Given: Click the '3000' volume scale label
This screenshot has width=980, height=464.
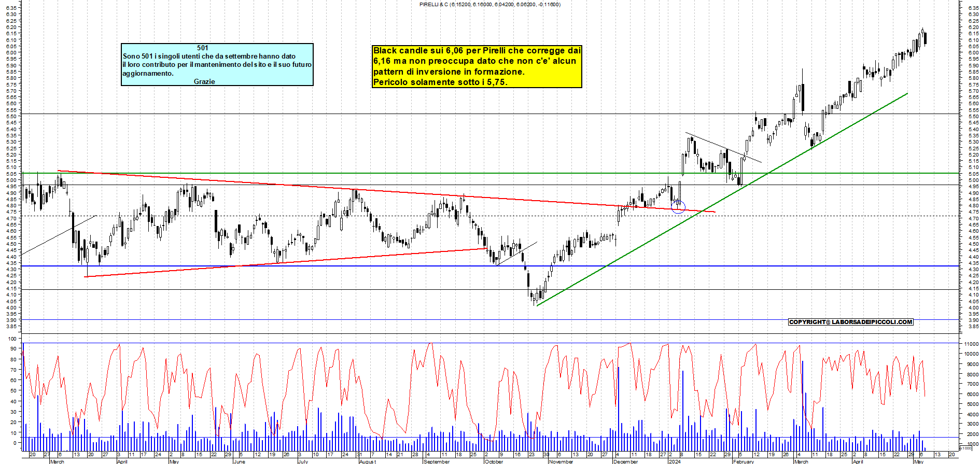Looking at the screenshot, I should 972,425.
